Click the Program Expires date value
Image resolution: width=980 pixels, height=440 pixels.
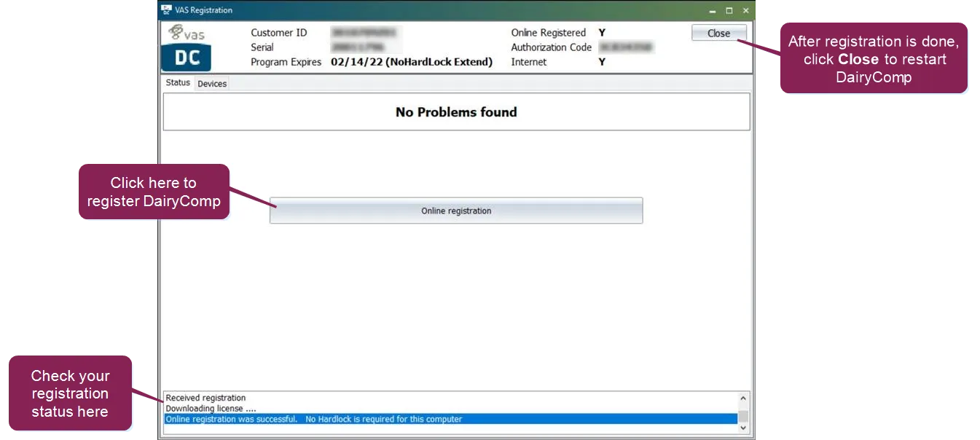click(x=412, y=62)
